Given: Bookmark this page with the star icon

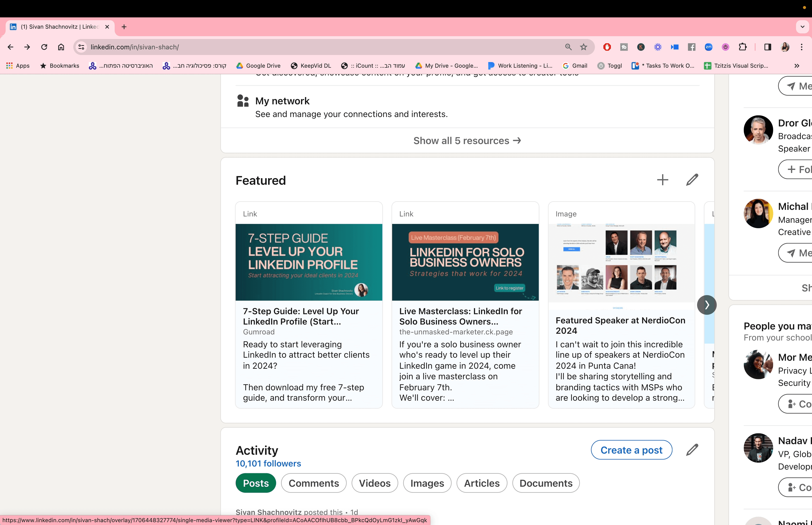Looking at the screenshot, I should [x=584, y=47].
